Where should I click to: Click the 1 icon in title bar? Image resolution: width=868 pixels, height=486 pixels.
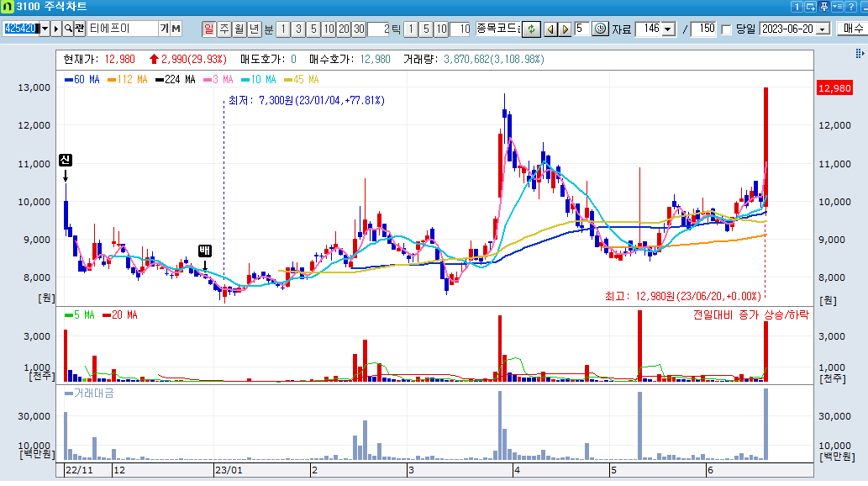(x=797, y=7)
